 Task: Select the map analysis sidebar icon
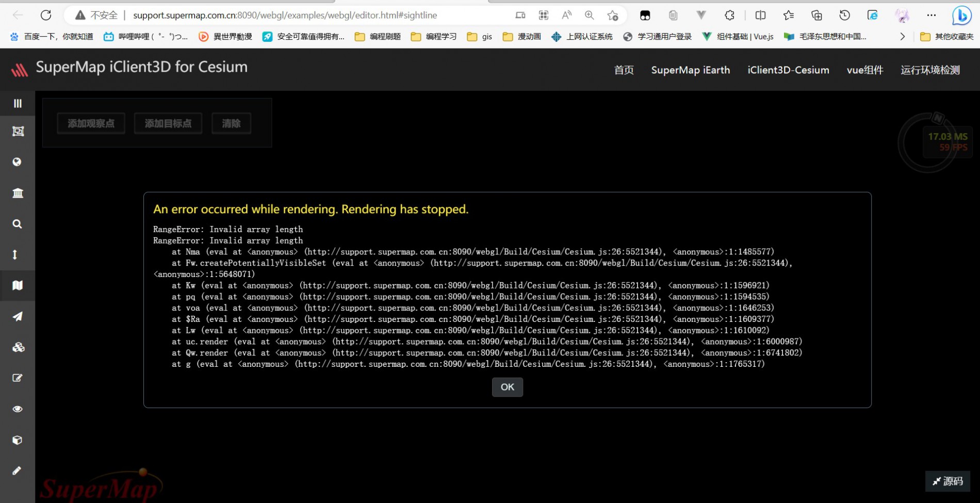click(18, 285)
